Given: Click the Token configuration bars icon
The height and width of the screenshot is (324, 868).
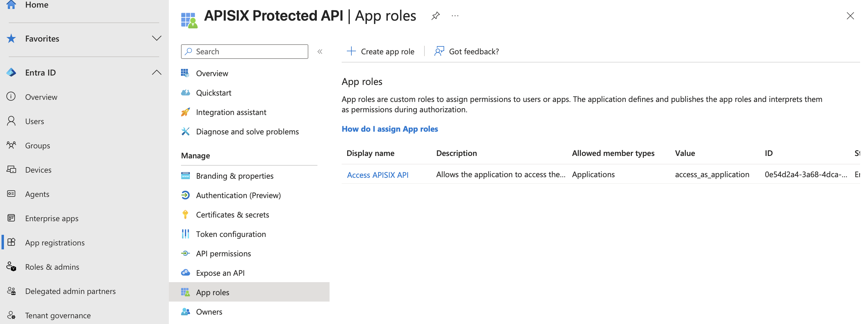Looking at the screenshot, I should (185, 234).
